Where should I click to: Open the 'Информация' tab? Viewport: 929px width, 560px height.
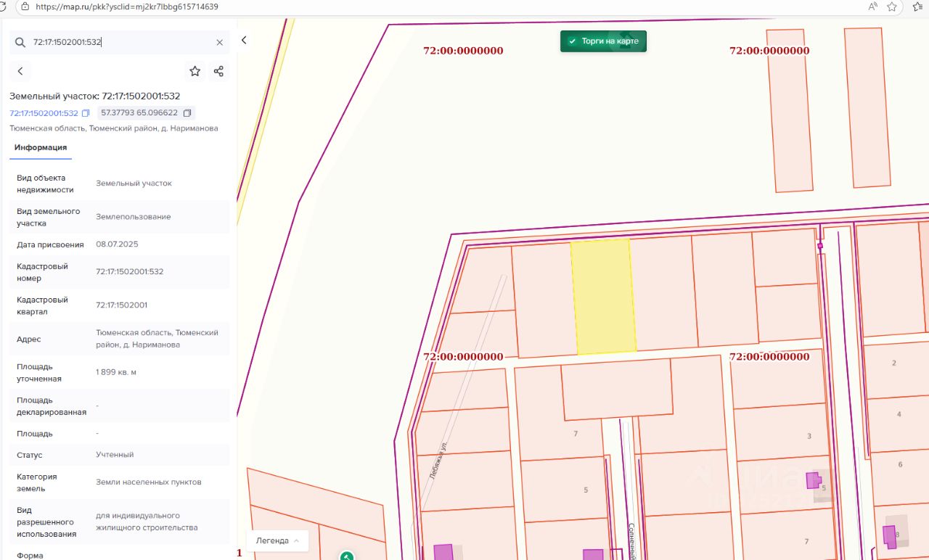coord(41,148)
